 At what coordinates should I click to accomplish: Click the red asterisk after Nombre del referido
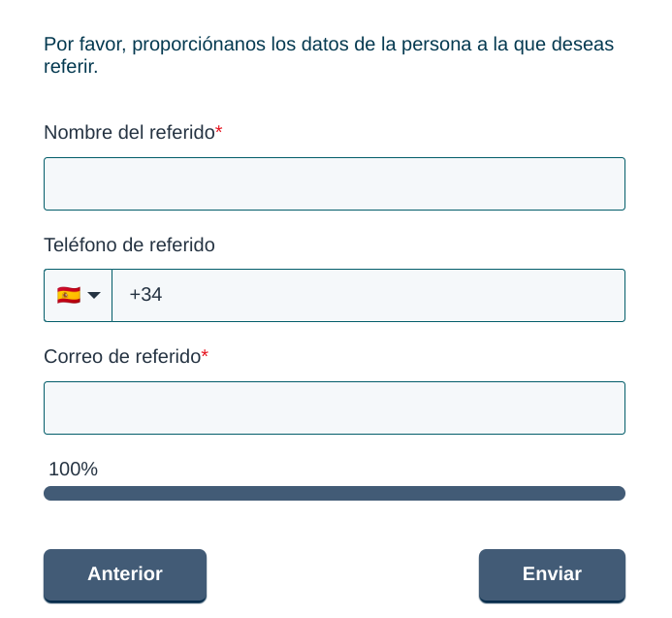(219, 132)
